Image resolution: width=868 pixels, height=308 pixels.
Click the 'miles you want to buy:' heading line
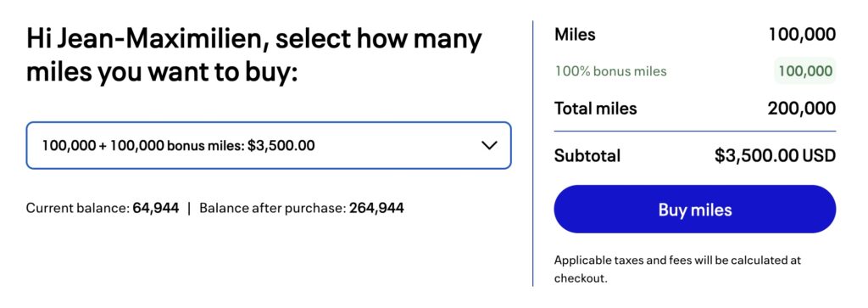point(162,73)
